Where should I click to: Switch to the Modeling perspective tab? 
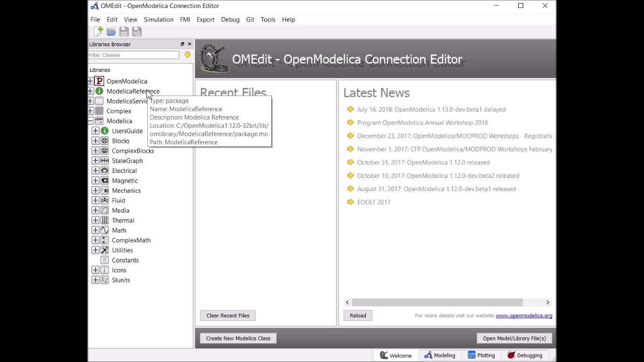439,355
